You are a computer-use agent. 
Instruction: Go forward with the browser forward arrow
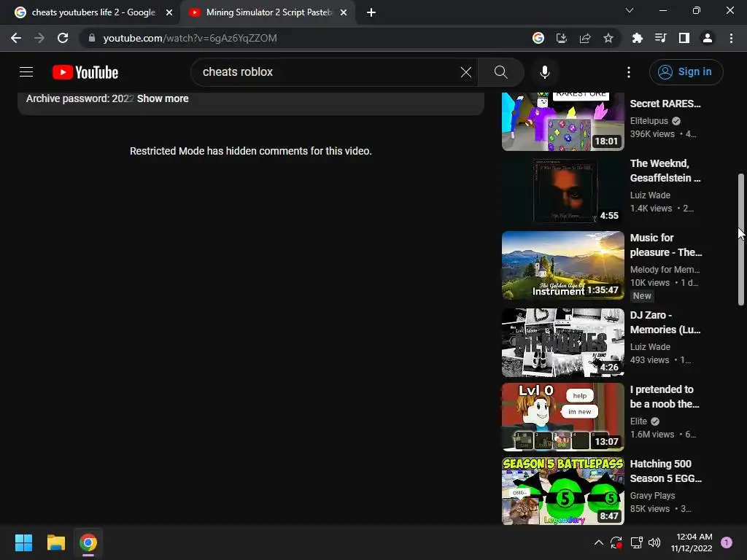[39, 38]
